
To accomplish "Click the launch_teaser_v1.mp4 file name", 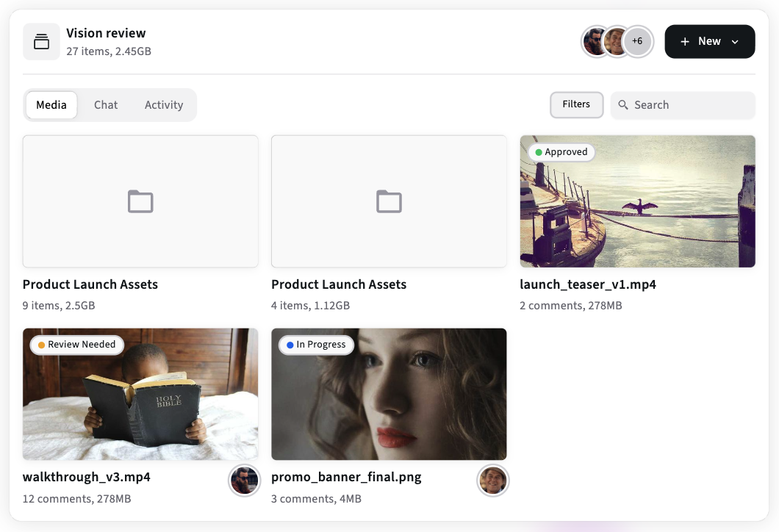I will pyautogui.click(x=588, y=284).
